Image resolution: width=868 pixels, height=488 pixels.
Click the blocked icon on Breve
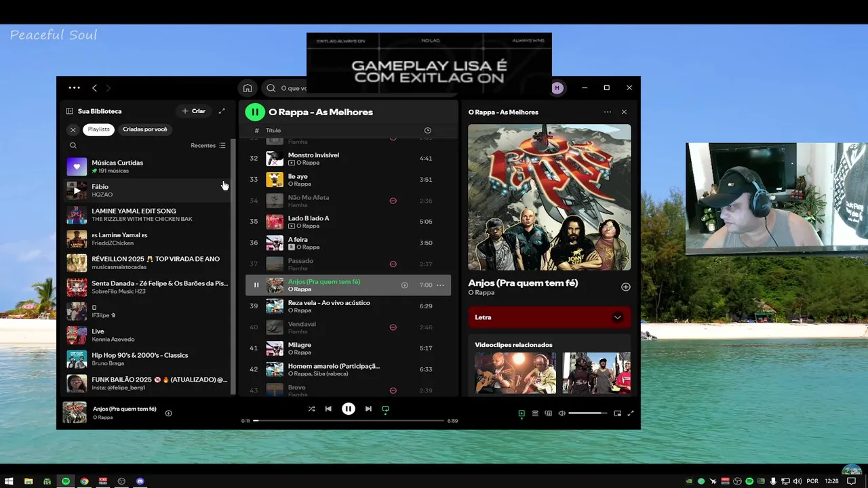[x=393, y=390]
